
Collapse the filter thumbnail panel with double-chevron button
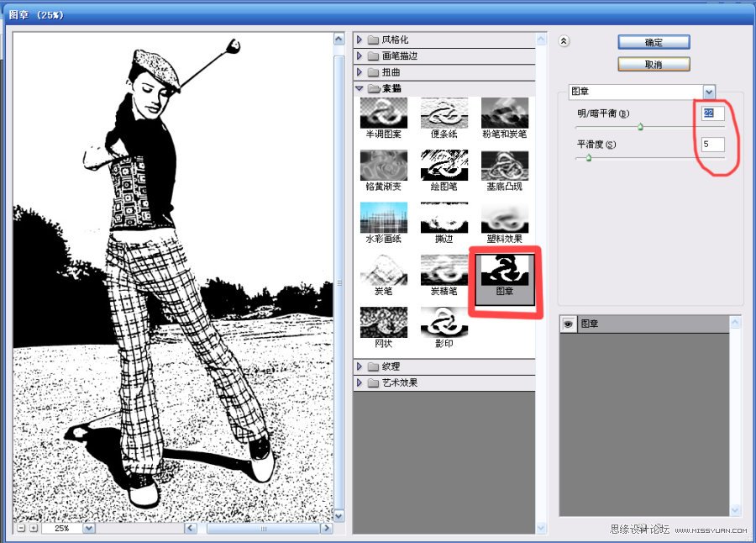click(564, 40)
